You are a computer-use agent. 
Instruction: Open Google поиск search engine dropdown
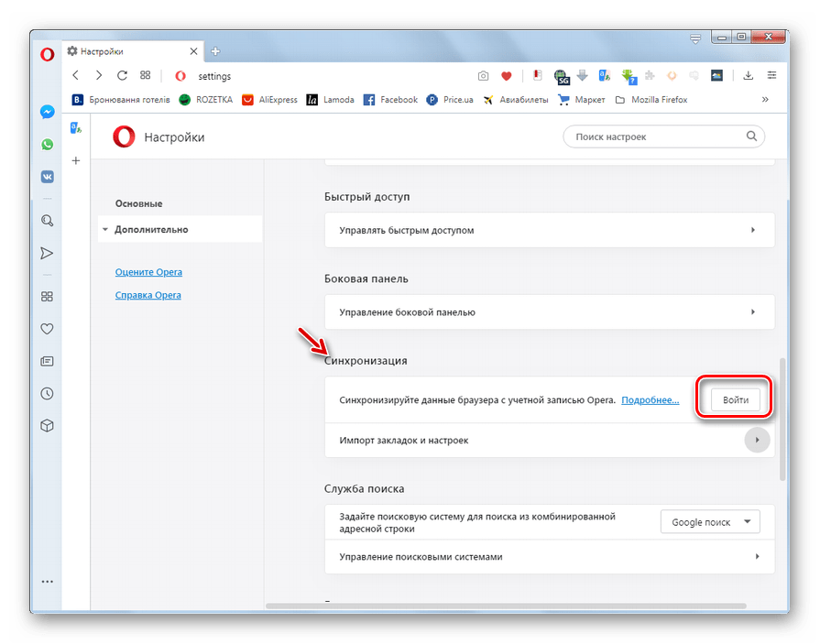click(x=710, y=521)
